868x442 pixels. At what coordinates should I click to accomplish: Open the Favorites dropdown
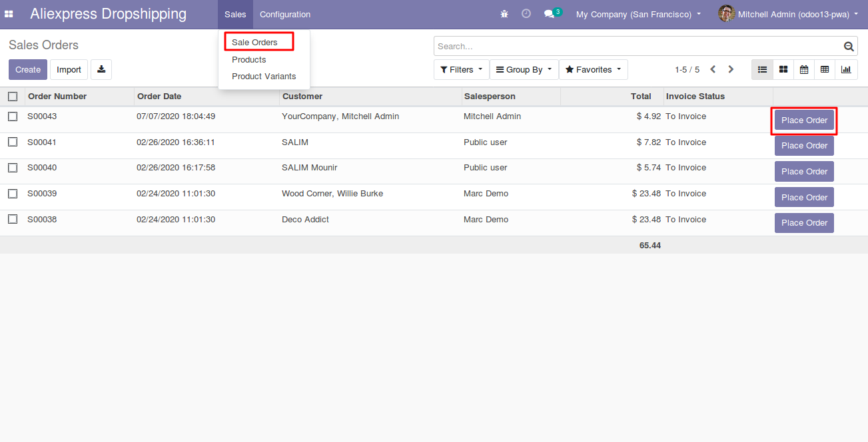coord(593,69)
